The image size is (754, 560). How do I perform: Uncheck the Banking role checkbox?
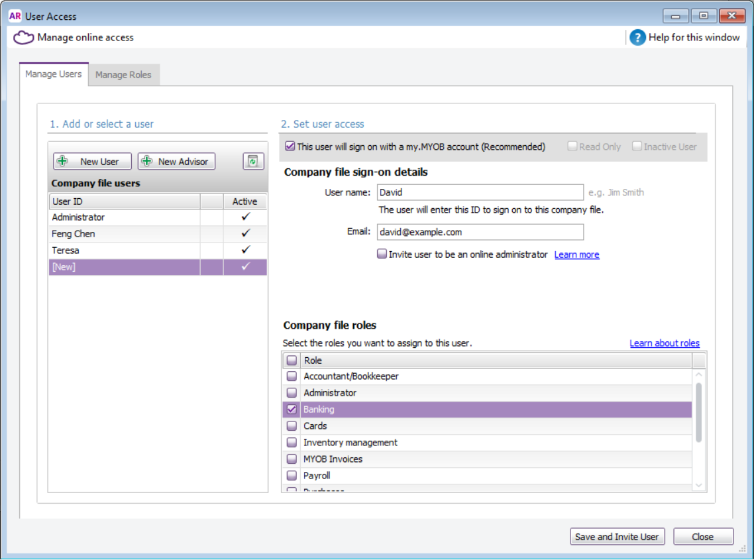[292, 410]
